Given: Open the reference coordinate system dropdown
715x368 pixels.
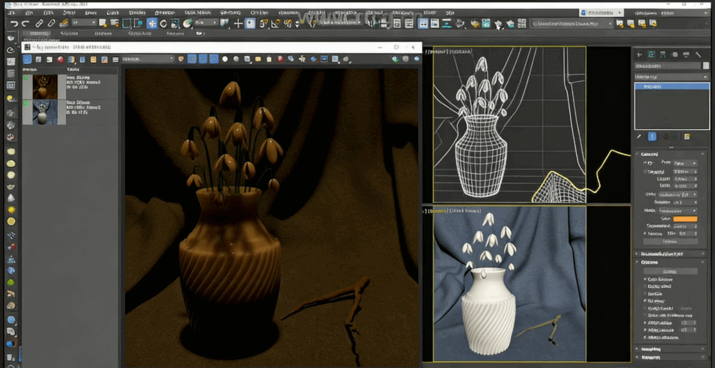Looking at the screenshot, I should tap(207, 23).
